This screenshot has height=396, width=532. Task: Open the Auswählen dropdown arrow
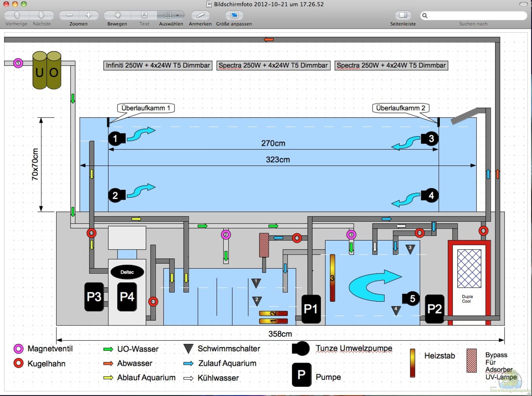(178, 15)
